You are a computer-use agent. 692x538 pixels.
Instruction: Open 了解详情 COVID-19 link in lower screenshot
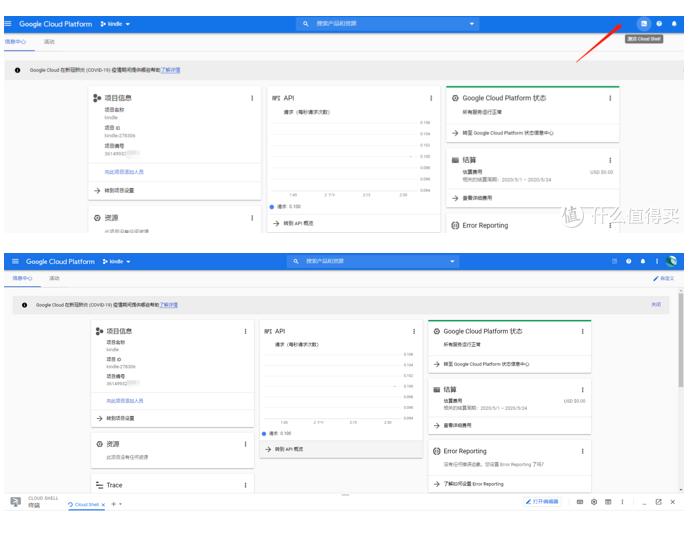[169, 305]
